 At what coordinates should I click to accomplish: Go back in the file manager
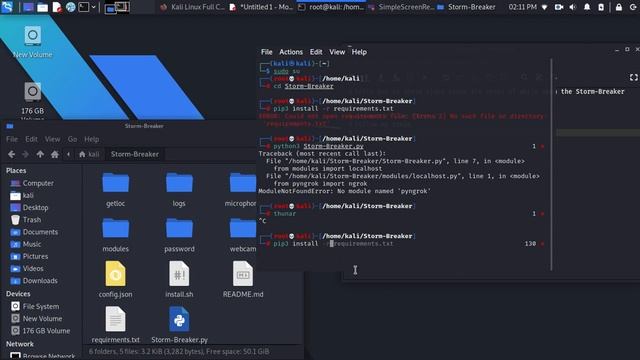[11, 154]
